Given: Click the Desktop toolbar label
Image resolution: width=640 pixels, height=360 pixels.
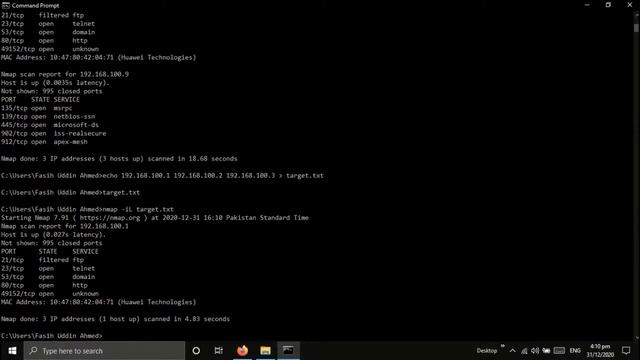Looking at the screenshot, I should click(487, 351).
